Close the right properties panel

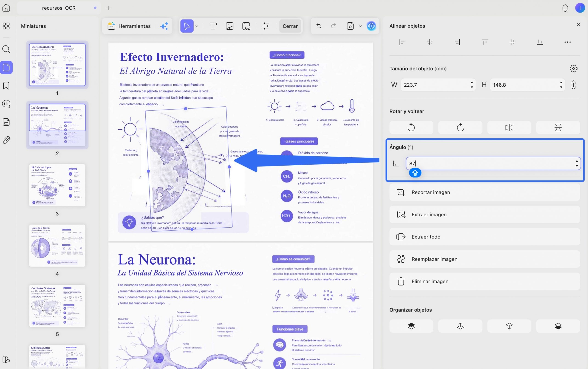coord(579,24)
